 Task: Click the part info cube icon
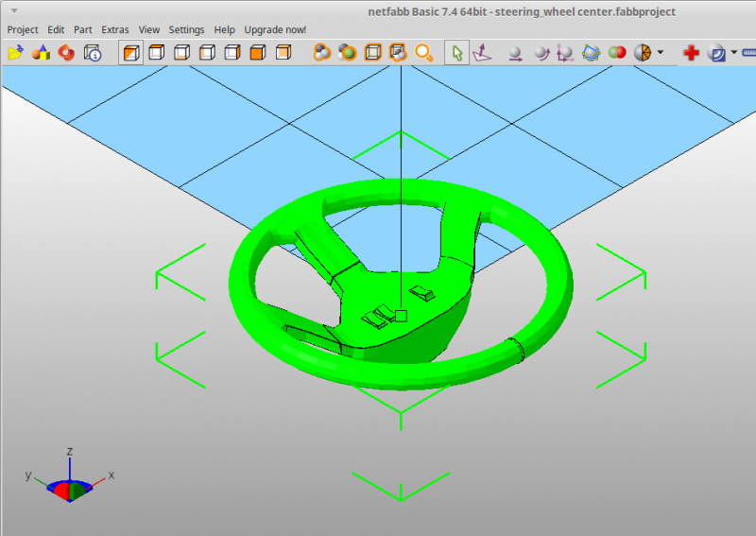(x=93, y=53)
